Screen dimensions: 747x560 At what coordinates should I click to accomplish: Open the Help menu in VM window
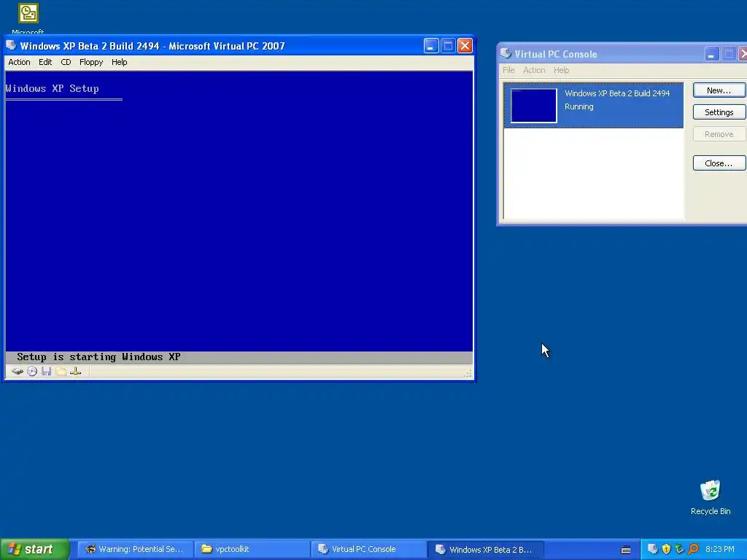[119, 62]
